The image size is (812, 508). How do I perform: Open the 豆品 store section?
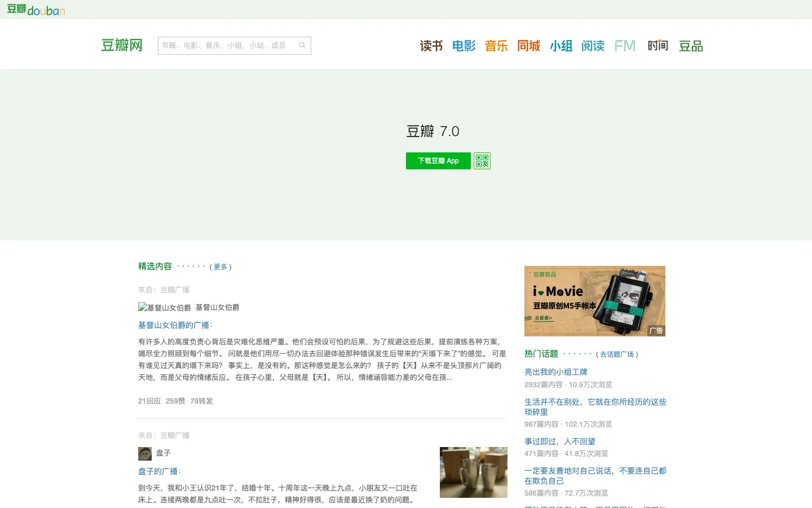click(691, 46)
